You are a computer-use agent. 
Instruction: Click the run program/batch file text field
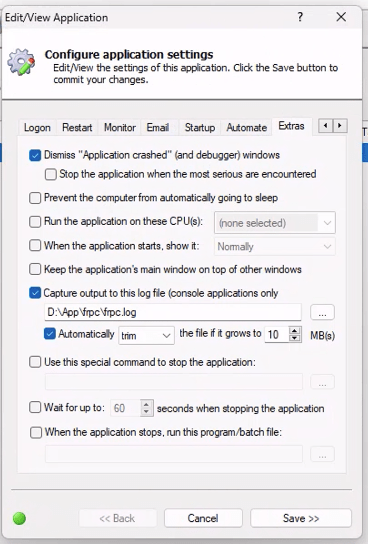pyautogui.click(x=174, y=454)
